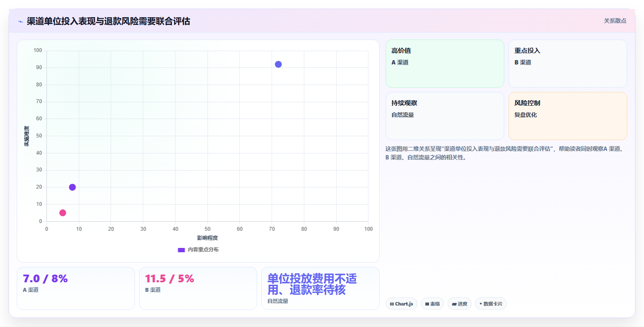
Task: Click the 实施难度 y-axis title
Action: (x=27, y=136)
